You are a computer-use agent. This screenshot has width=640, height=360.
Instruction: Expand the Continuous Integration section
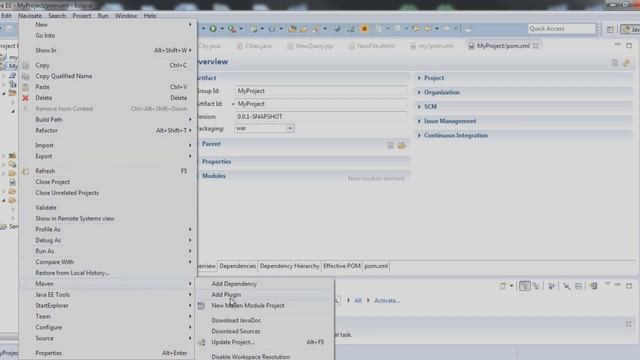tap(419, 136)
